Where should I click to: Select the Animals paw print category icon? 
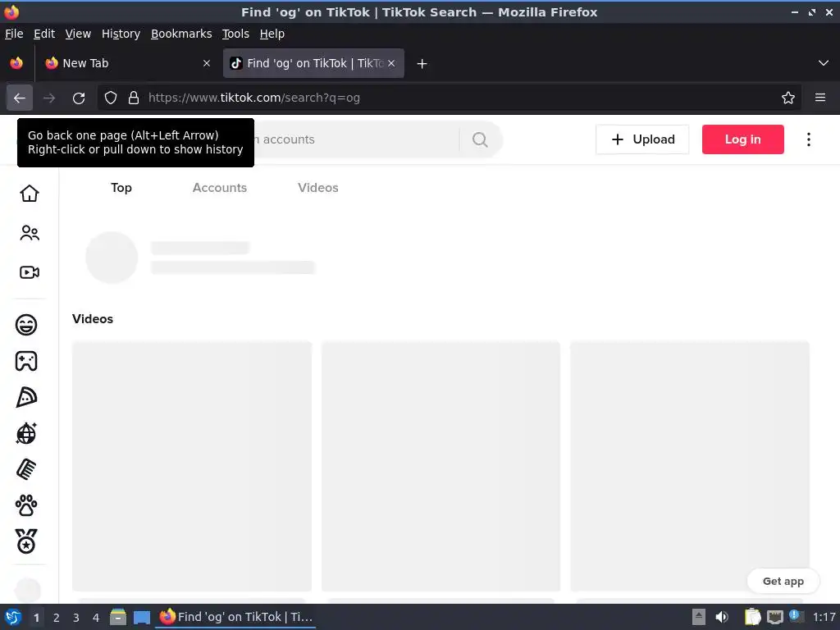[x=26, y=505]
